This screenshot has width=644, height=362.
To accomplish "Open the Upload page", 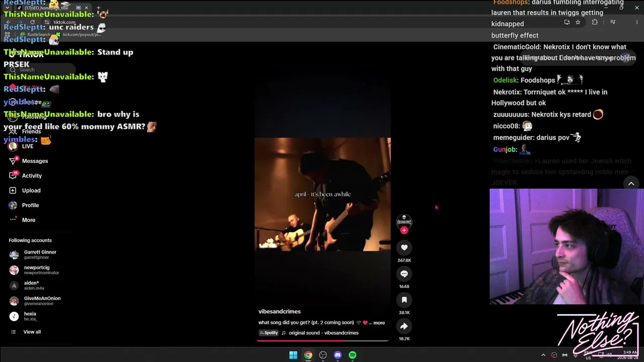I will pyautogui.click(x=31, y=191).
